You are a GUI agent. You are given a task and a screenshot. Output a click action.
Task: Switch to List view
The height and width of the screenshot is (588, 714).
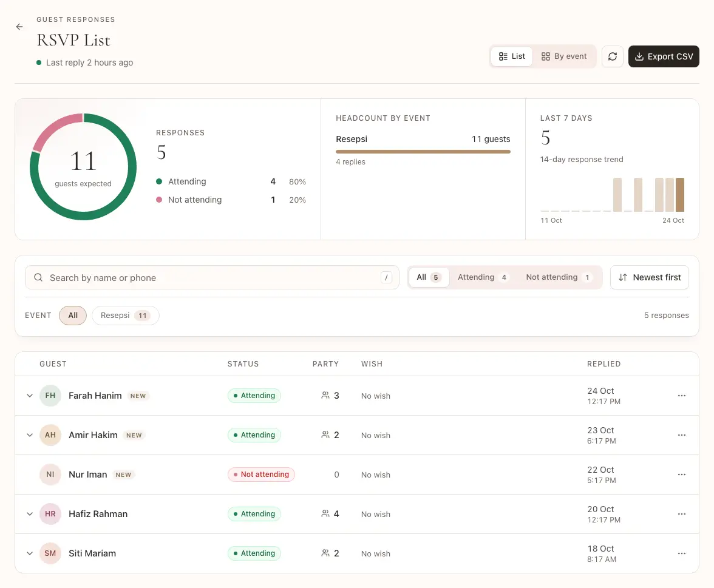[512, 56]
